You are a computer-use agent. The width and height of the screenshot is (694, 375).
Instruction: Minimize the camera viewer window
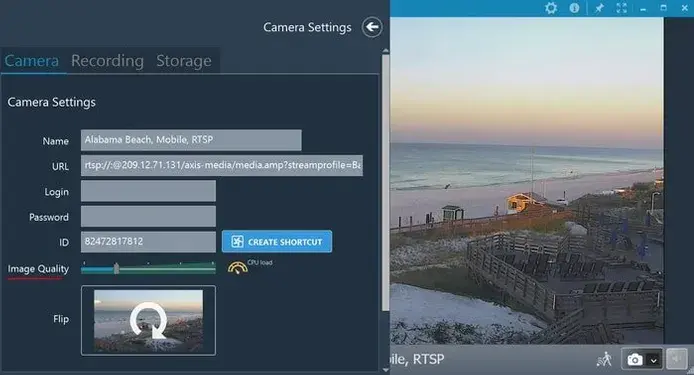[x=643, y=8]
